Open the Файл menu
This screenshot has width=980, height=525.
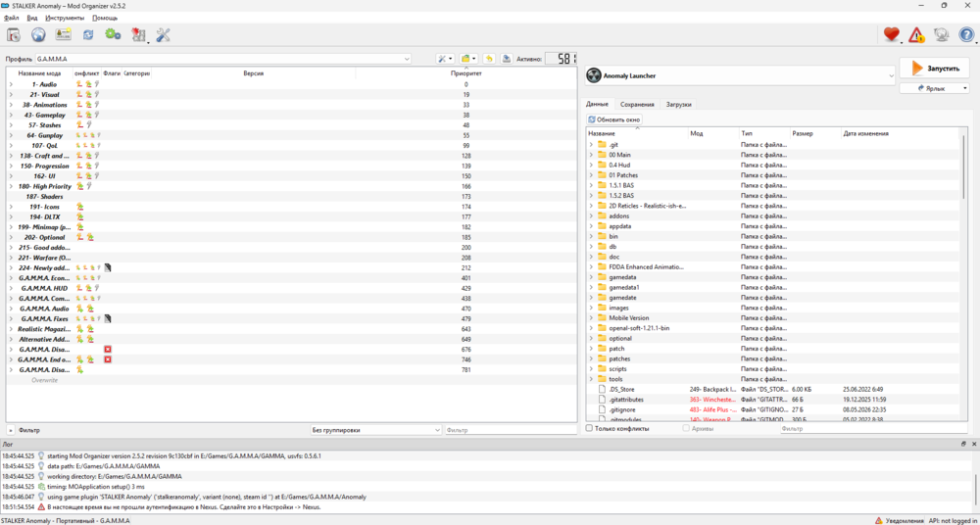point(11,19)
